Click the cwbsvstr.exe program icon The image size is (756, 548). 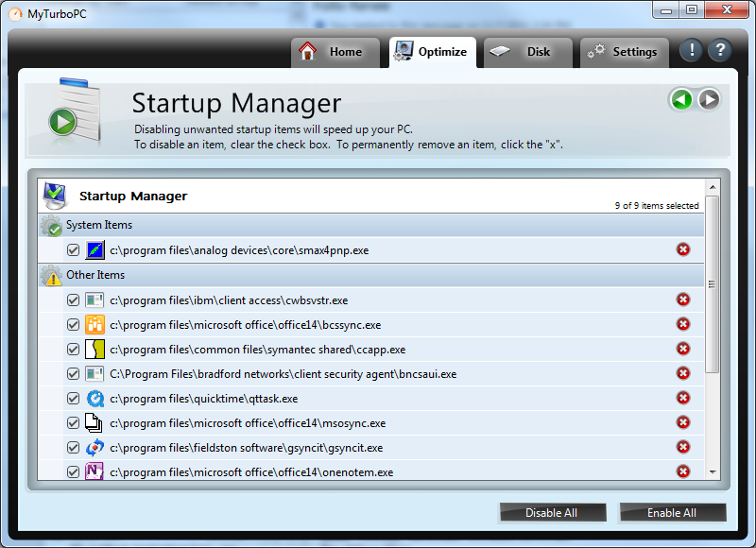point(94,300)
